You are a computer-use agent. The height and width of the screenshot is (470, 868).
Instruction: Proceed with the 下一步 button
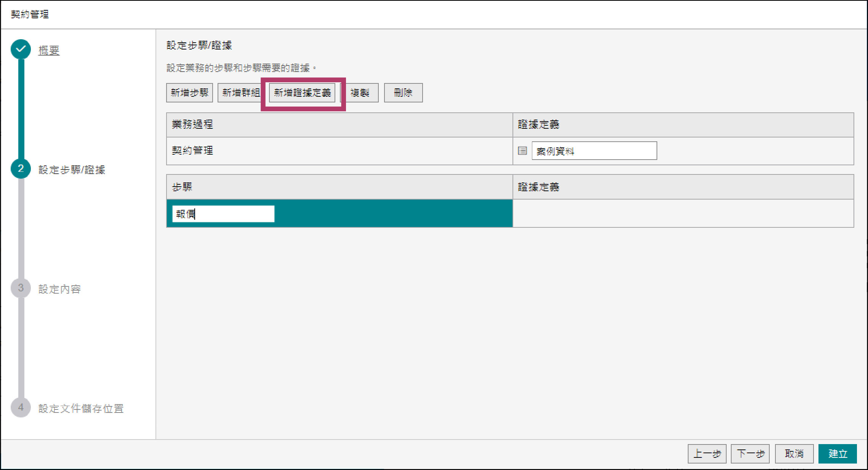point(750,454)
